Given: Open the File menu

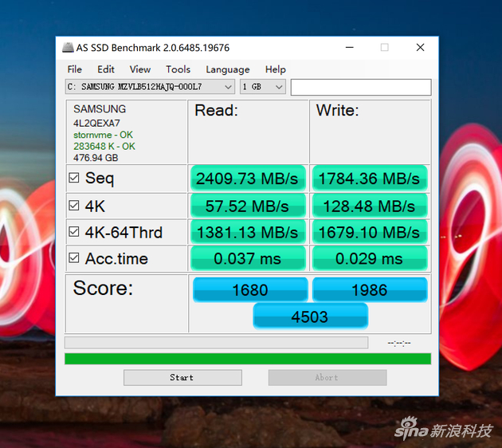Looking at the screenshot, I should coord(75,69).
